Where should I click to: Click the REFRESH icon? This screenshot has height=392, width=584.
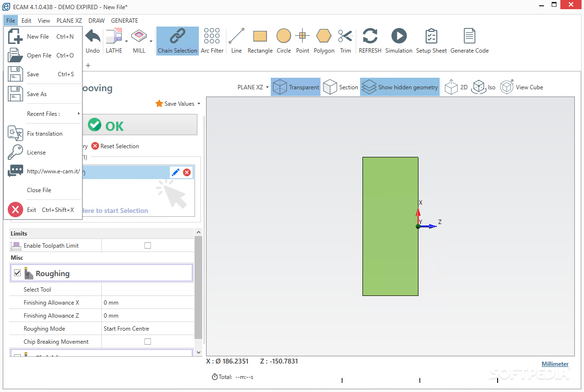click(370, 41)
